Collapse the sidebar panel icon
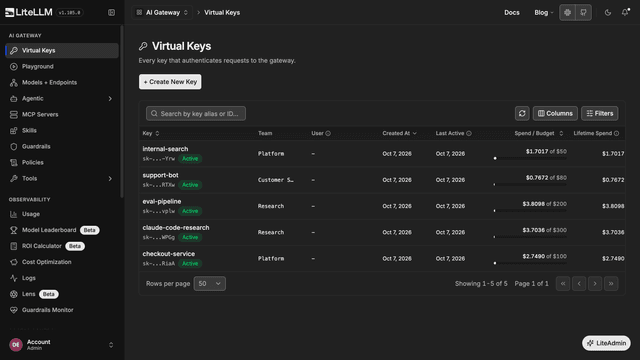This screenshot has width=640, height=360. [x=111, y=13]
